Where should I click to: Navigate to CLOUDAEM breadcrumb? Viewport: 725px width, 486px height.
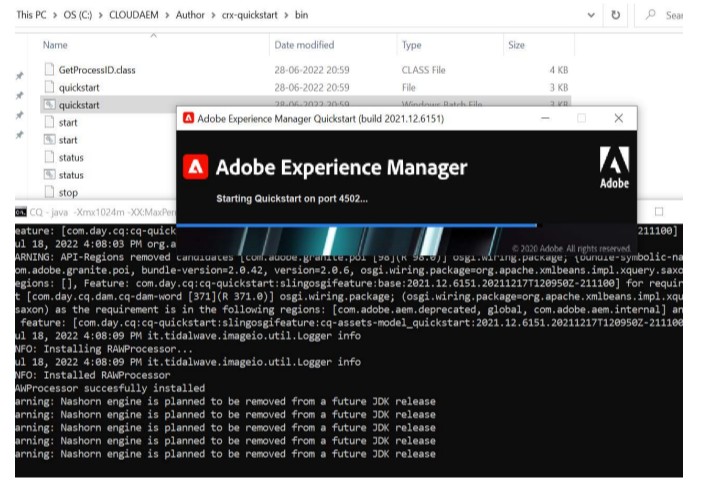click(134, 15)
